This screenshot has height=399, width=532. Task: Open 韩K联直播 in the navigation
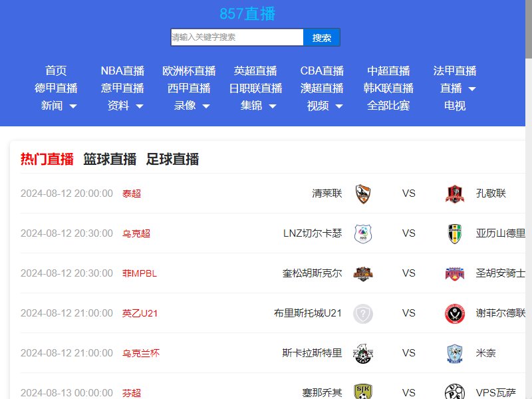[x=388, y=88]
